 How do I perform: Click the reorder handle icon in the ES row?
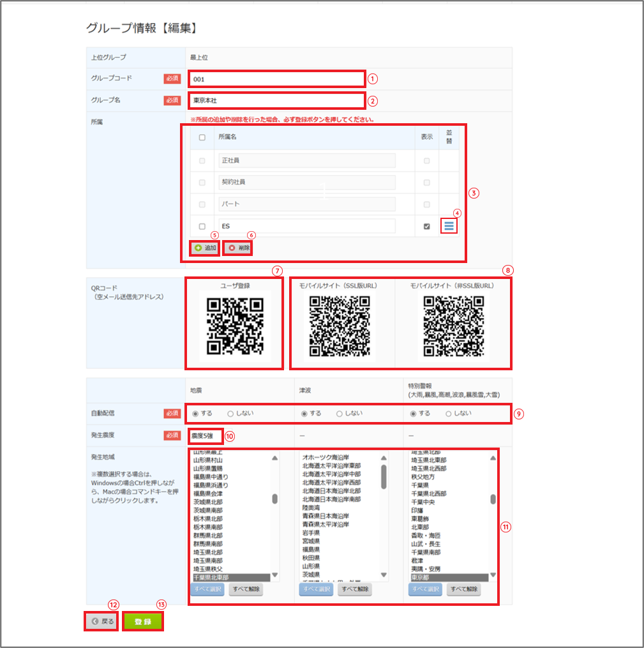tap(449, 226)
